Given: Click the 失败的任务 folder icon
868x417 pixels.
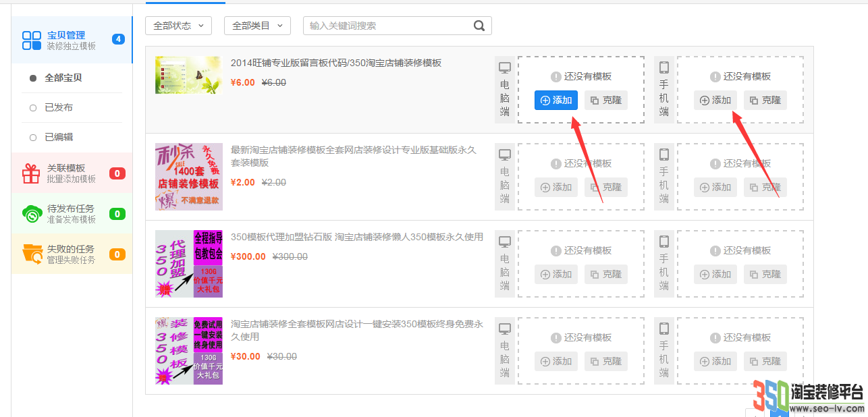Looking at the screenshot, I should (32, 254).
